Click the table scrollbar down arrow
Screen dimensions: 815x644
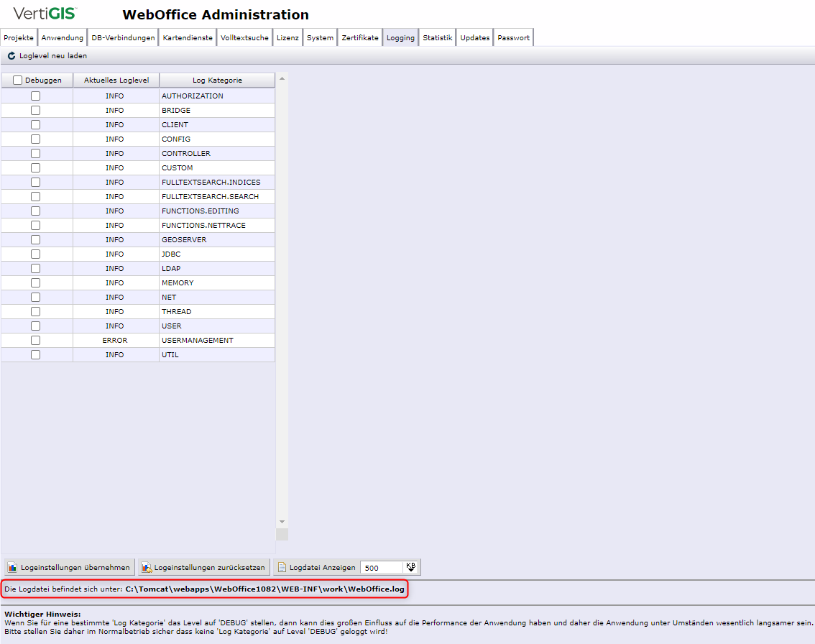(282, 522)
